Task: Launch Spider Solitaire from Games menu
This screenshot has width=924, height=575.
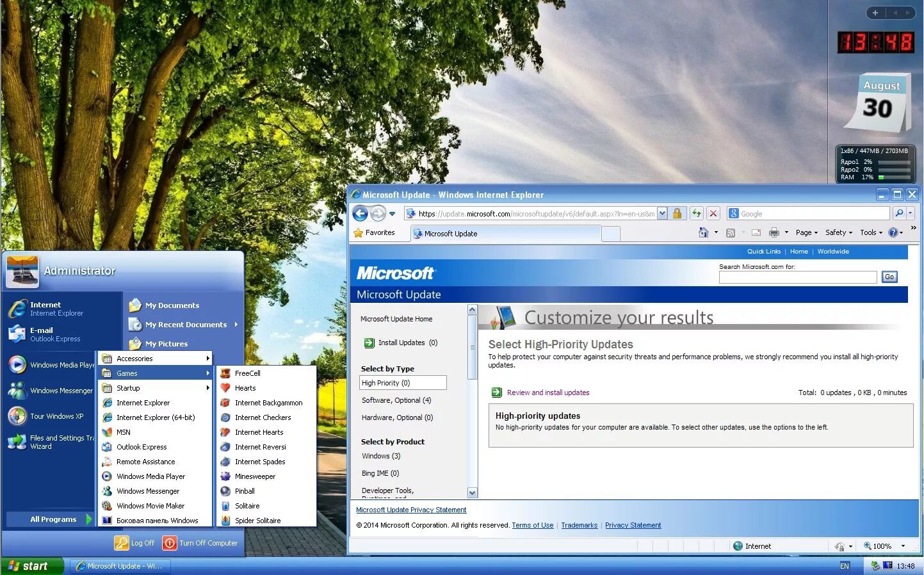Action: pyautogui.click(x=266, y=521)
